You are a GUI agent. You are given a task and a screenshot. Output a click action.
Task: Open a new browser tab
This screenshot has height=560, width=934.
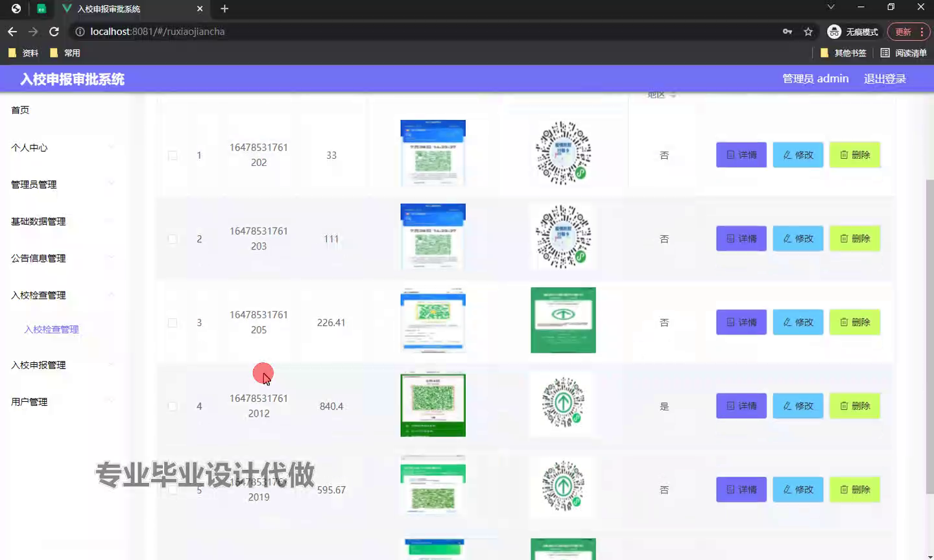tap(224, 8)
